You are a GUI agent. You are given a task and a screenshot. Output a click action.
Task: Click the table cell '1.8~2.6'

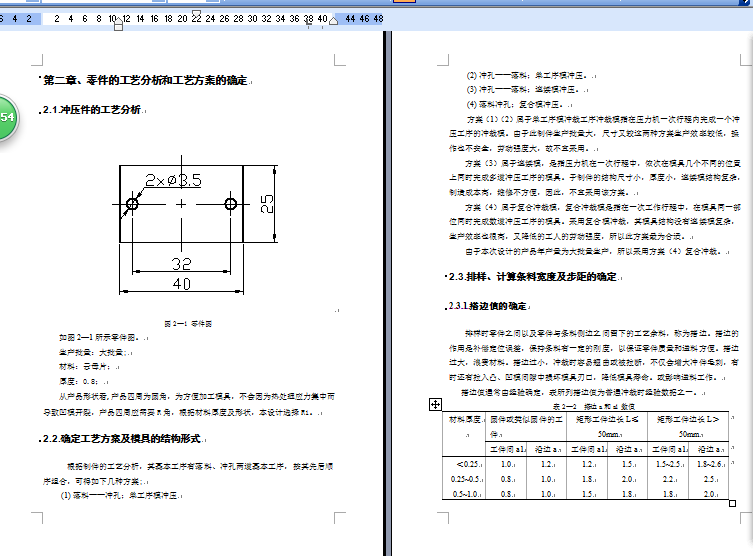click(x=709, y=464)
